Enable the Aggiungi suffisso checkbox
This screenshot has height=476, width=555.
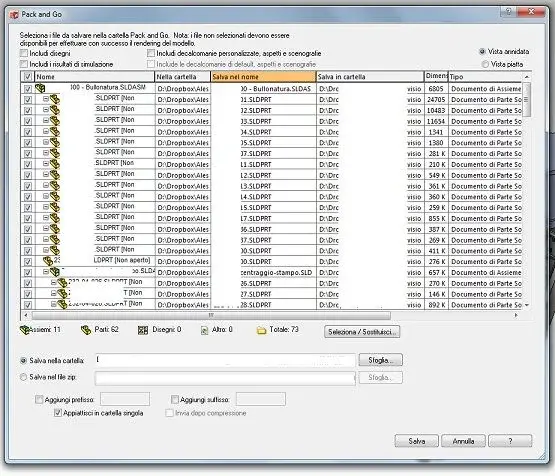coord(174,400)
